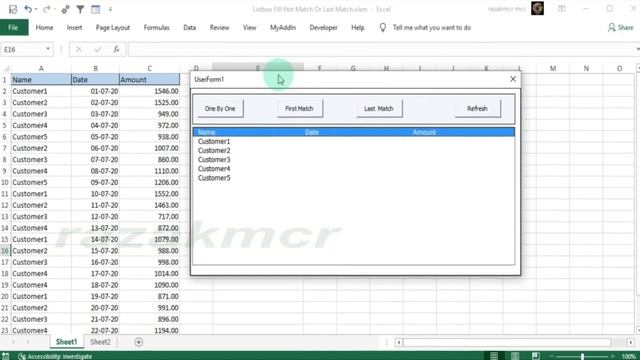Switch to Page Layout view icon

[515, 356]
